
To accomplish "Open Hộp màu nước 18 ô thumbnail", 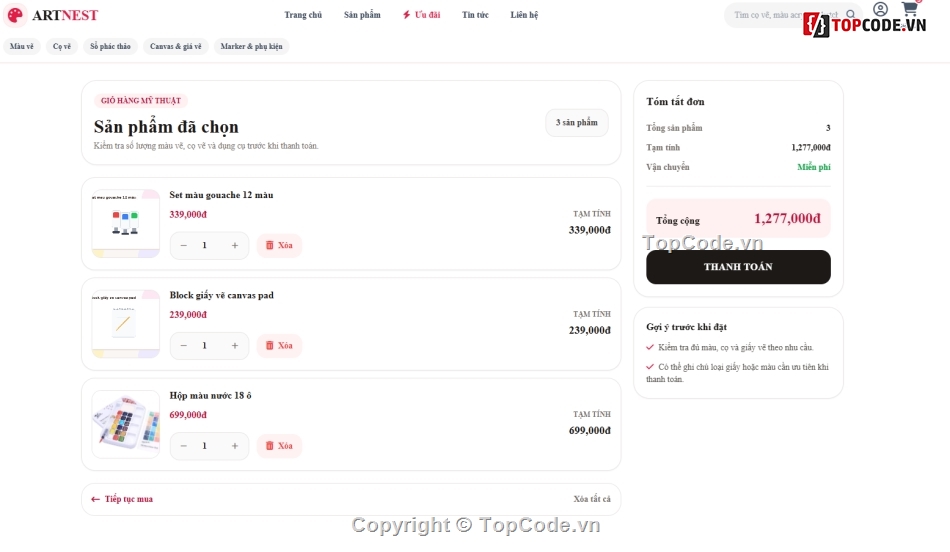I will (x=125, y=424).
